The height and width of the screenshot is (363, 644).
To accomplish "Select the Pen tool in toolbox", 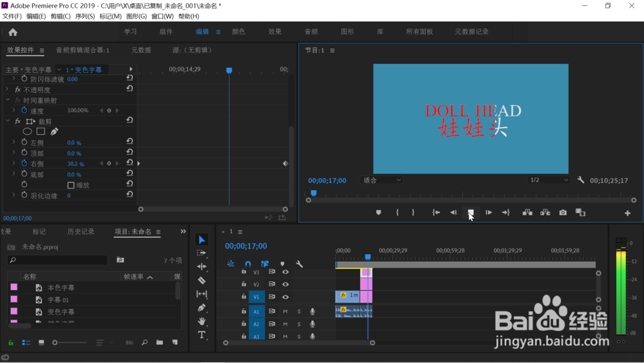I will coord(202,308).
